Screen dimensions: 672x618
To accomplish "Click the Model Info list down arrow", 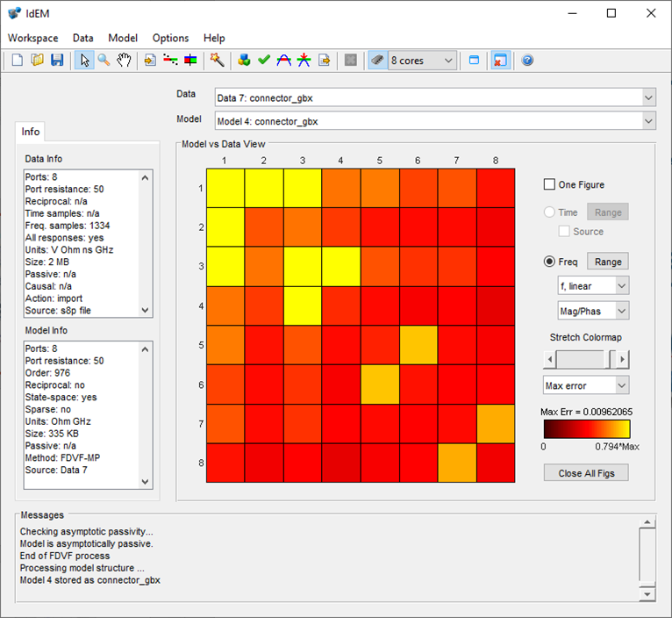I will click(145, 482).
